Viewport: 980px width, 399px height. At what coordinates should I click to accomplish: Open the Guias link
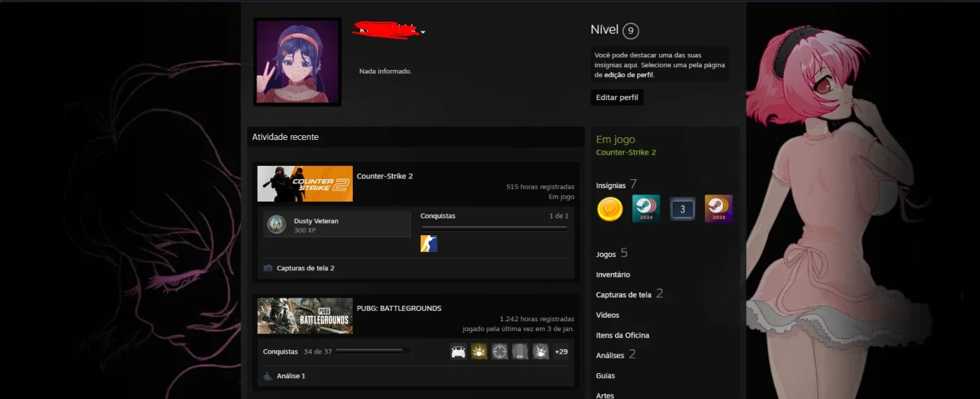605,376
